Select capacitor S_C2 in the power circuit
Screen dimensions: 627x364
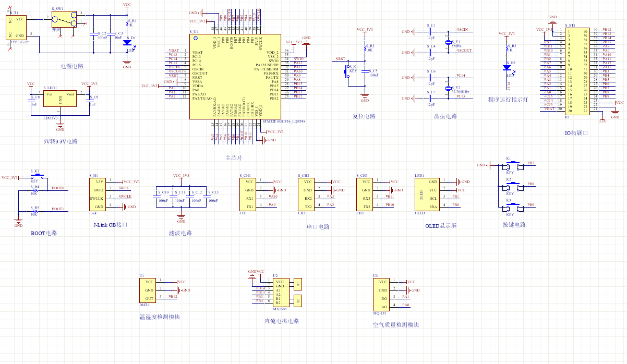point(93,35)
